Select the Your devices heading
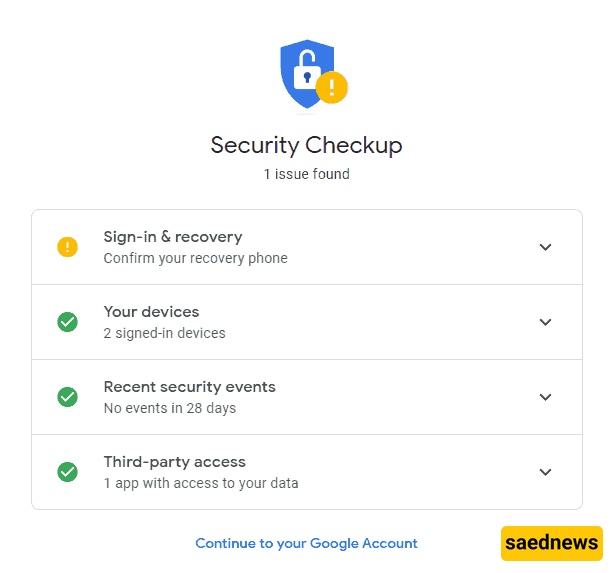615x573 pixels. point(151,312)
